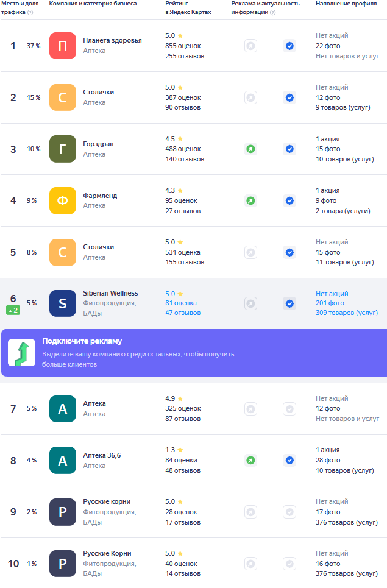
Task: Click Компания и категория бизнеса header
Action: point(93,4)
